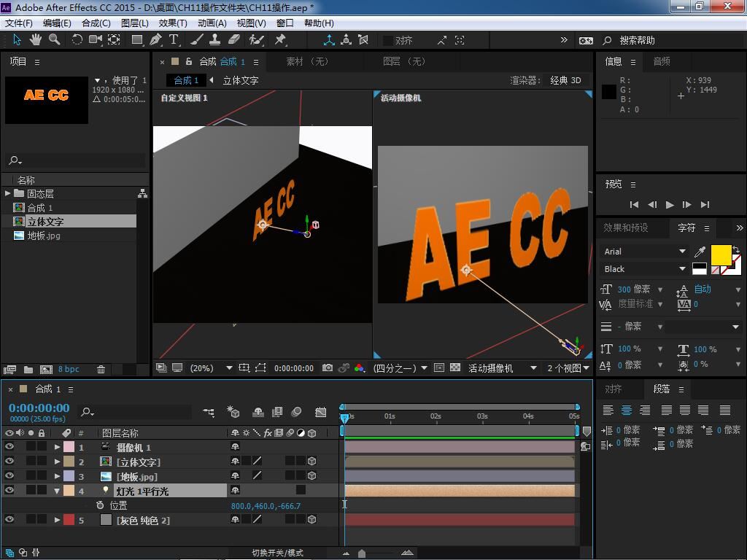Click the position value 800.0,460.0,-666.7
The image size is (747, 560).
tap(266, 505)
